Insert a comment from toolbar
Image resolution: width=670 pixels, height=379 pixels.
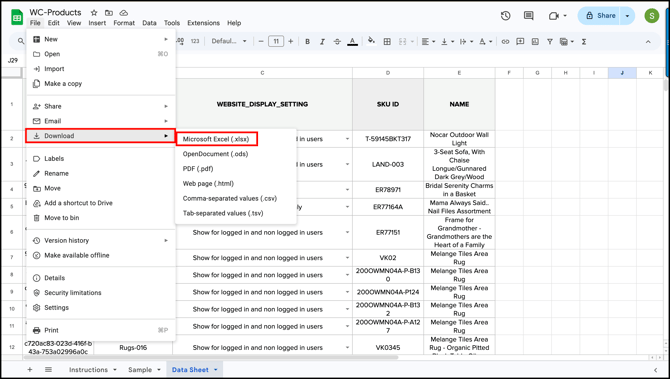click(520, 41)
